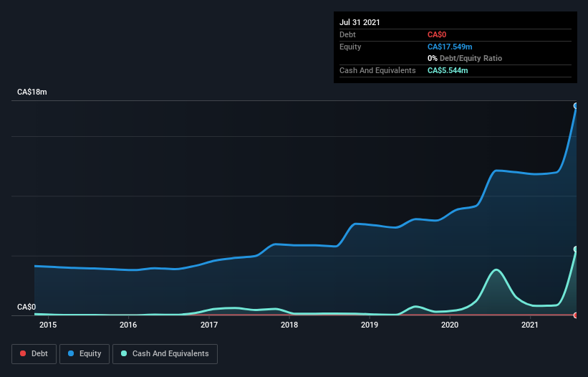
Task: Click the 2015 x-axis label
Action: point(48,325)
